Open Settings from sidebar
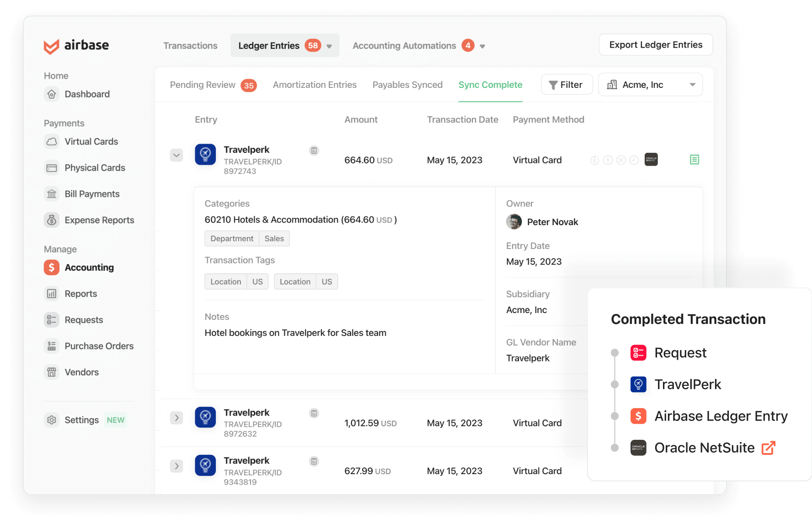The width and height of the screenshot is (812, 524). pos(72,420)
